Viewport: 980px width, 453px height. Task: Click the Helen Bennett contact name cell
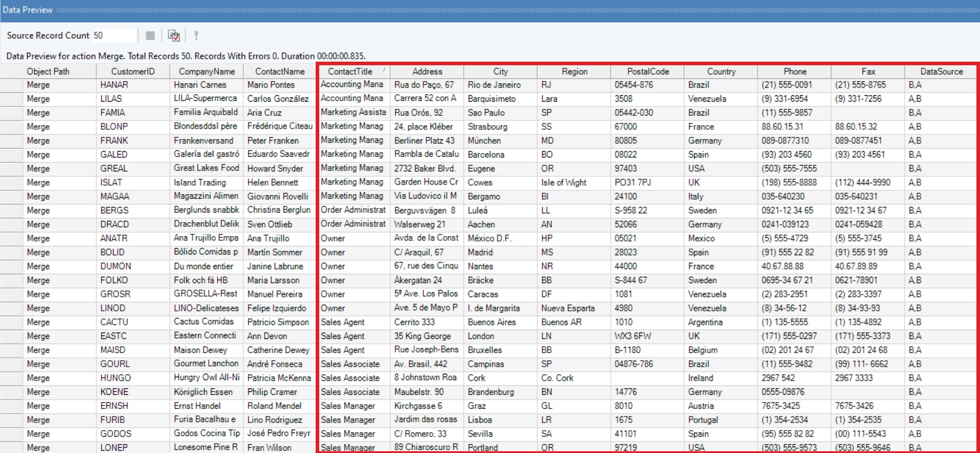(280, 183)
